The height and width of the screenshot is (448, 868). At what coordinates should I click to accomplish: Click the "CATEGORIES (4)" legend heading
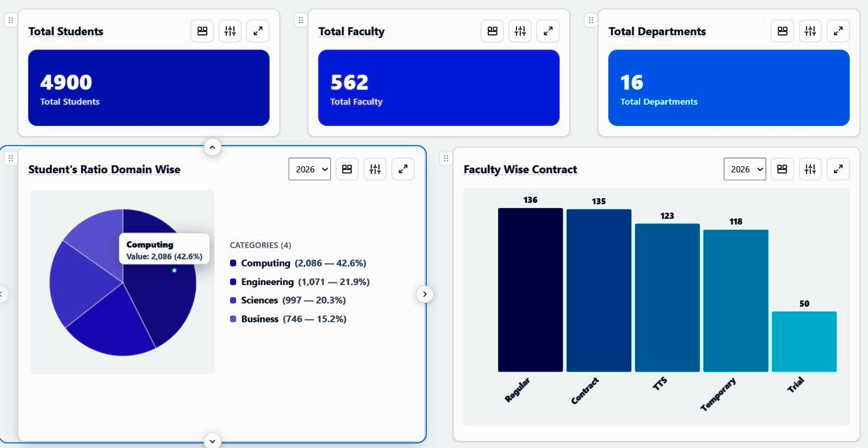coord(260,245)
